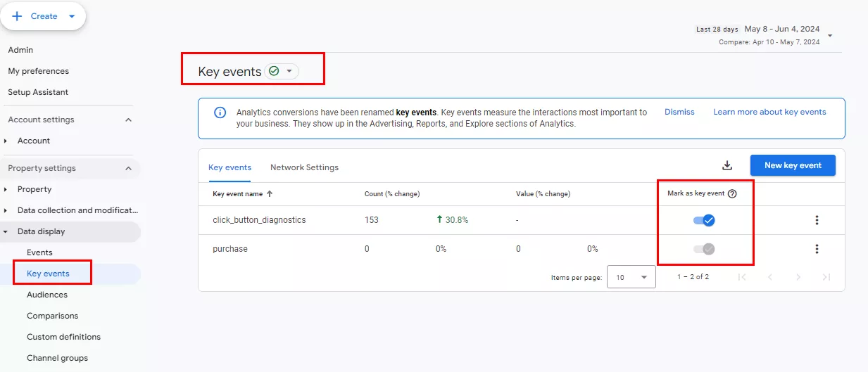This screenshot has height=372, width=868.
Task: Sort by the Key event name arrow
Action: point(270,194)
